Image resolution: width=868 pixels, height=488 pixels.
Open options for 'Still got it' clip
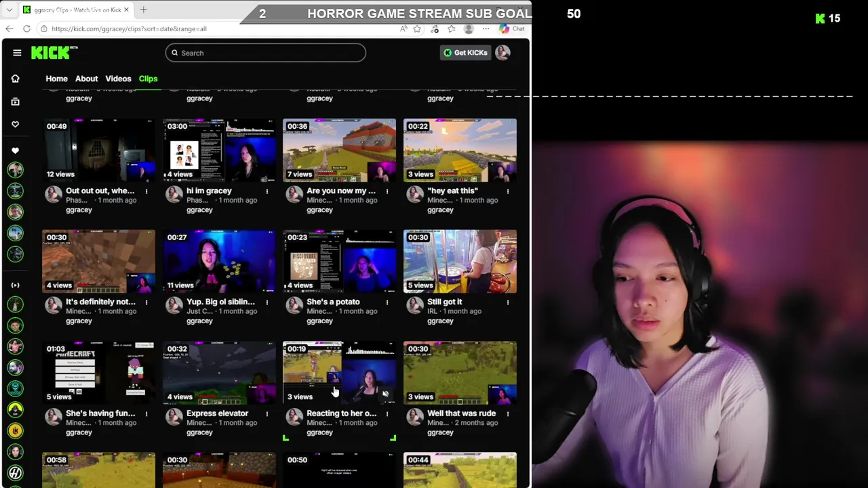(508, 302)
